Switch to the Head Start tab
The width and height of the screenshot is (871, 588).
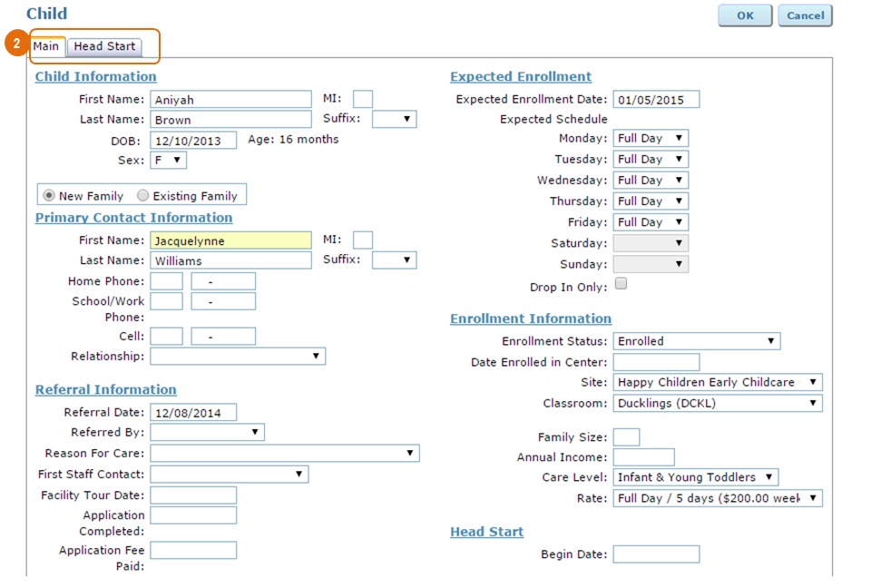pyautogui.click(x=104, y=46)
